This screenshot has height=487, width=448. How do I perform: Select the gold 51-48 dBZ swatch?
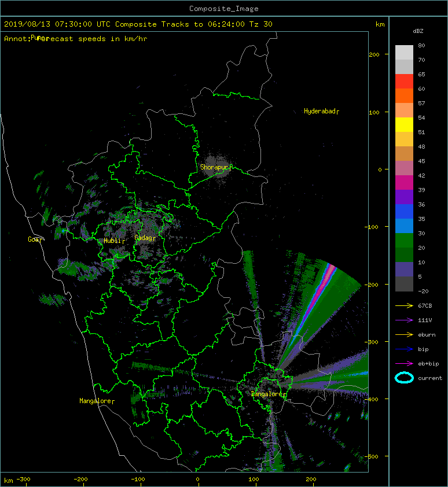click(x=404, y=139)
